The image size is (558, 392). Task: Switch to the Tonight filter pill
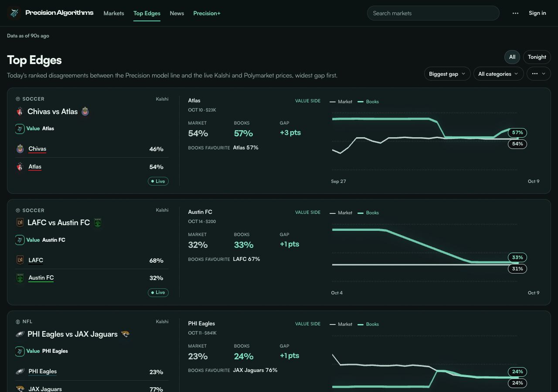coord(537,57)
